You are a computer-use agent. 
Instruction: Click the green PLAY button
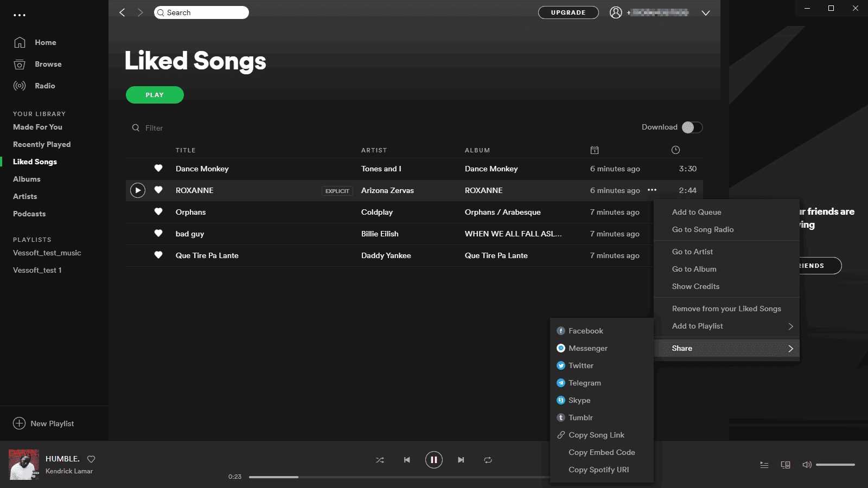click(x=155, y=95)
